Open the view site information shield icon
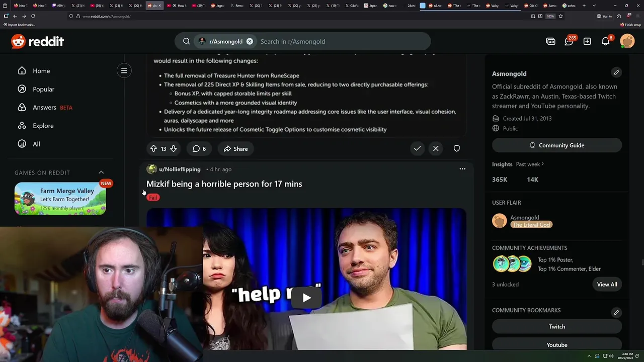This screenshot has width=644, height=362. 71,16
